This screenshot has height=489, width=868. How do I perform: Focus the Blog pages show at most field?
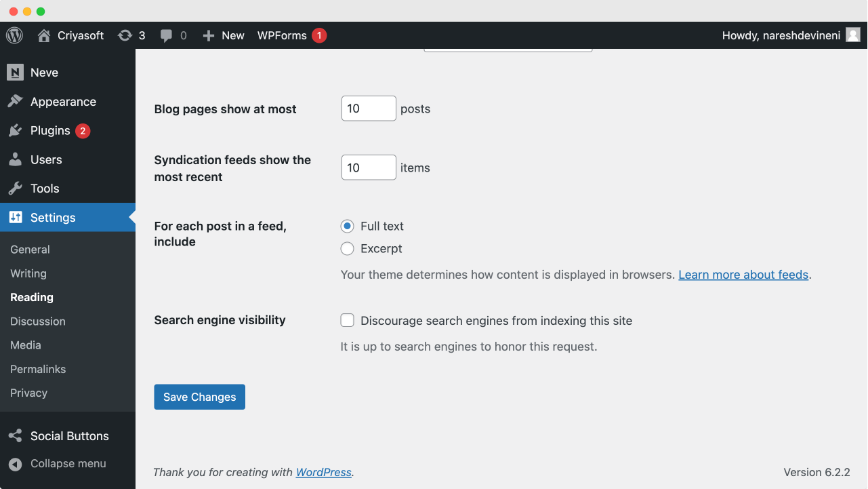(369, 109)
